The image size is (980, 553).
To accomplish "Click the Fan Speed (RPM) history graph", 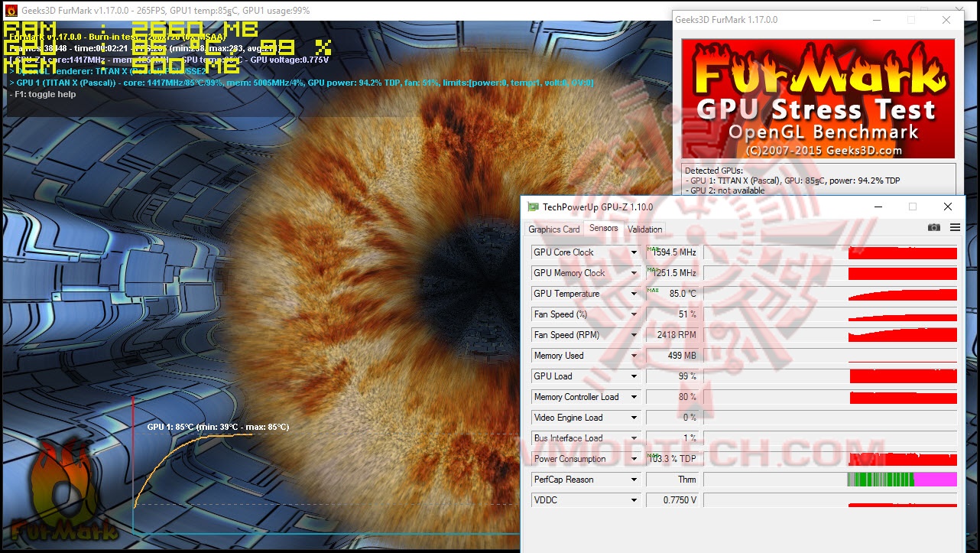I will tap(830, 335).
